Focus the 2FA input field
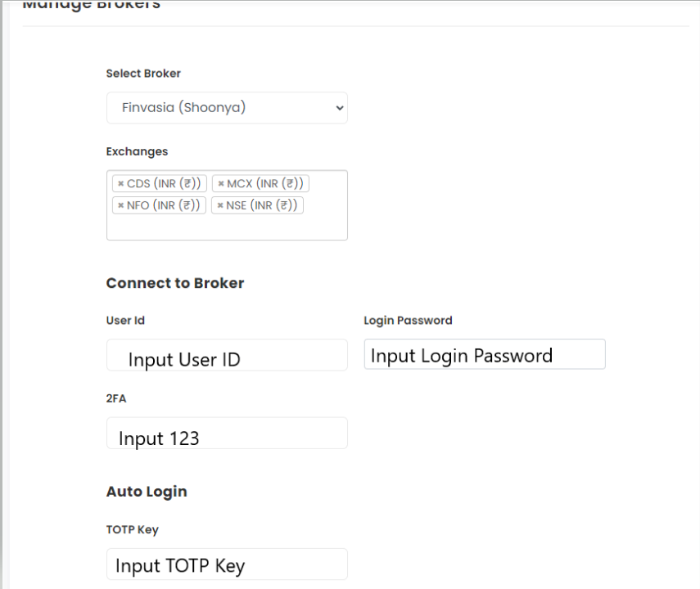700x589 pixels. point(227,433)
